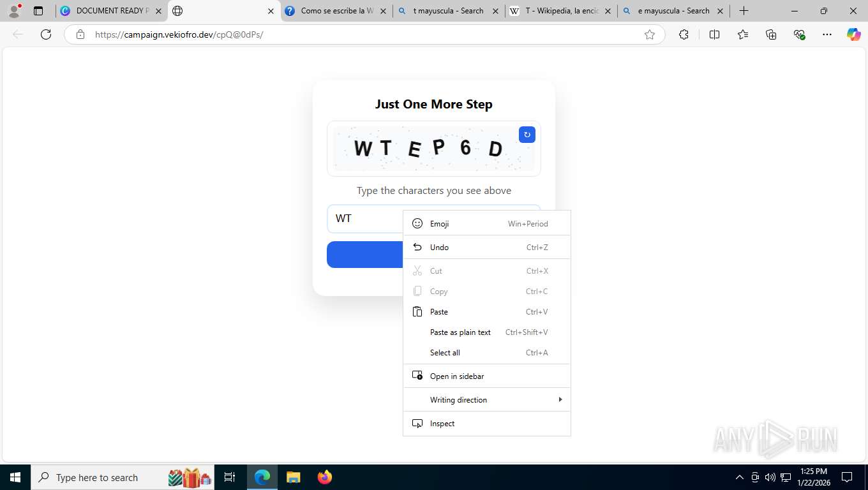Click the browser reload page button
The height and width of the screenshot is (490, 868).
click(46, 34)
